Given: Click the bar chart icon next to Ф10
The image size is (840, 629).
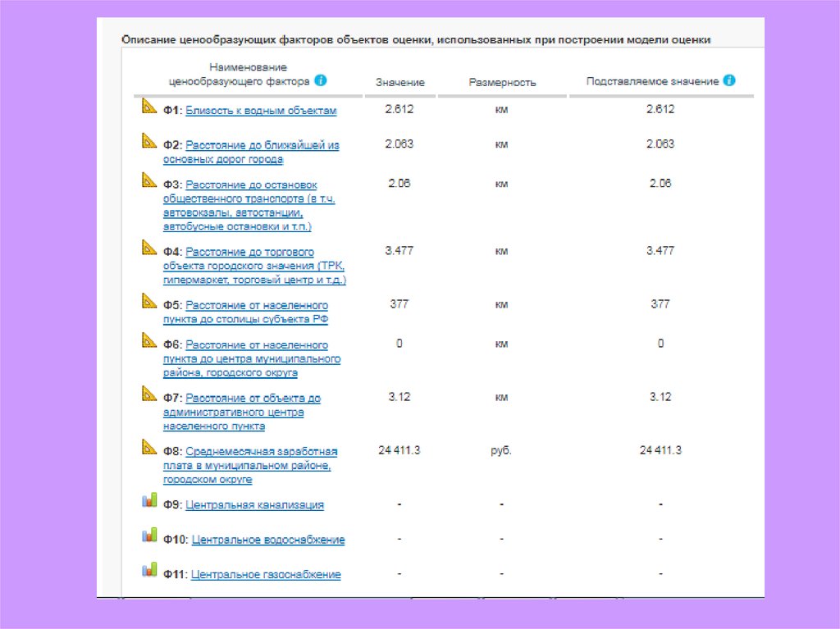Looking at the screenshot, I should pyautogui.click(x=148, y=536).
